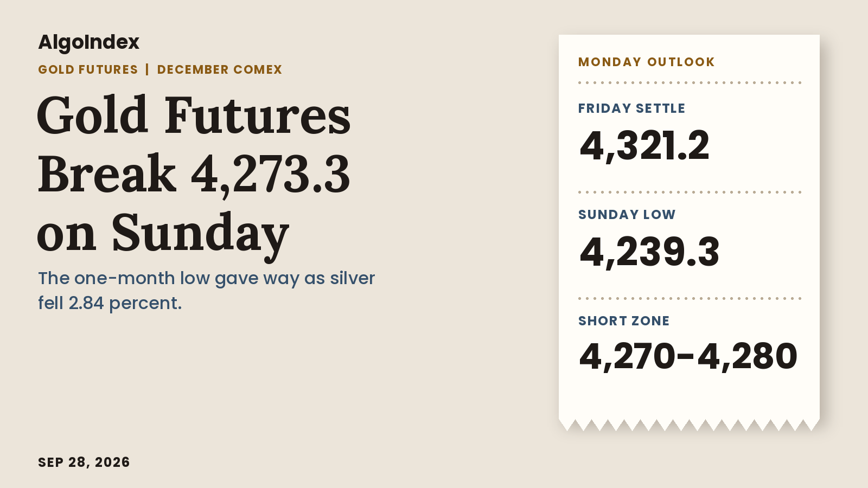Click the MONDAY OUTLOOK card title
868x488 pixels.
coord(647,62)
